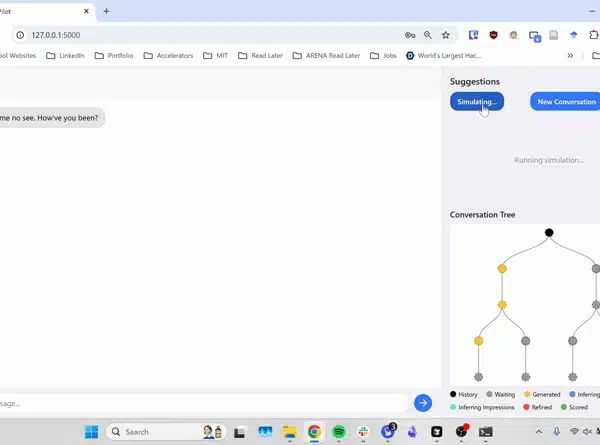Open the dark circular app with red dot
The image size is (600, 445).
pyautogui.click(x=462, y=431)
